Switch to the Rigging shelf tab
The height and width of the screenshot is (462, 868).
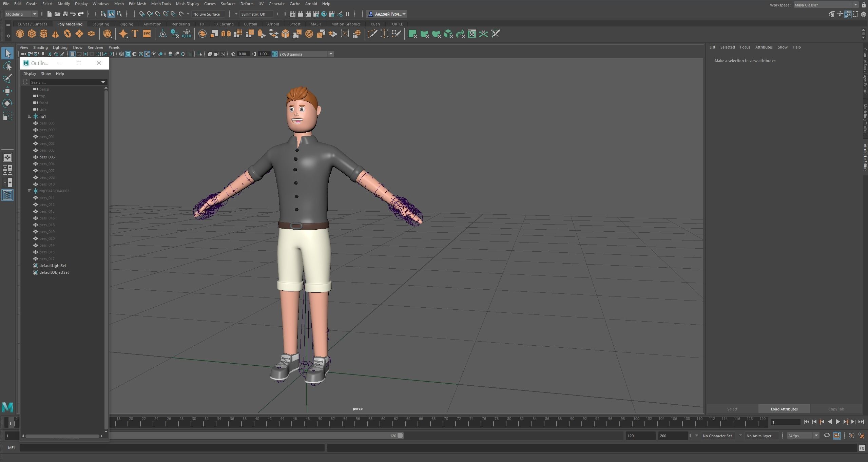[x=126, y=24]
